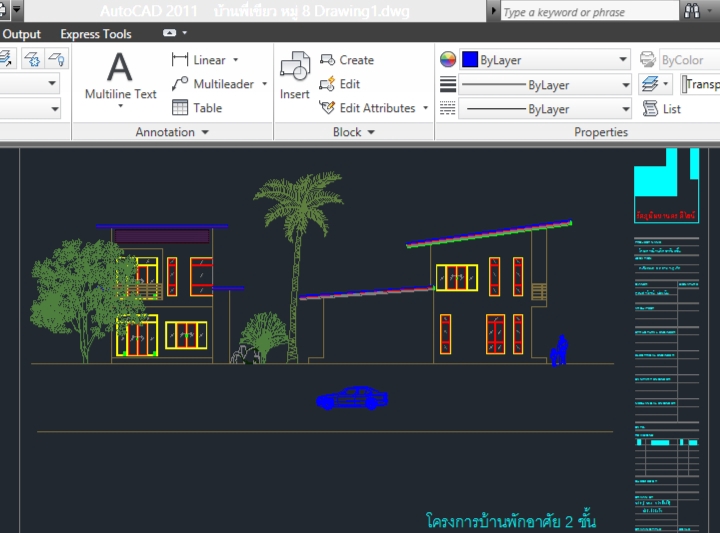Screen dimensions: 720x533
Task: Expand the Block panel
Action: point(354,132)
